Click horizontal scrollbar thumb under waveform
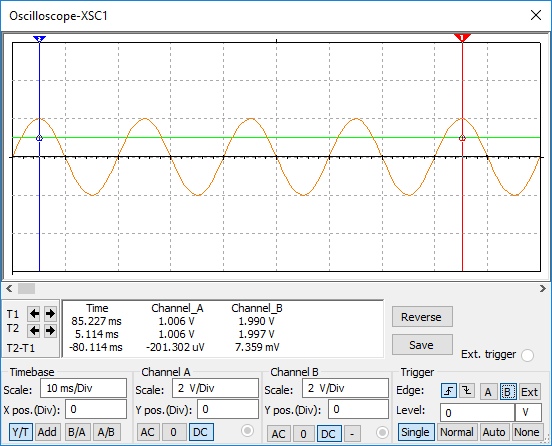552x446 pixels. (x=26, y=289)
